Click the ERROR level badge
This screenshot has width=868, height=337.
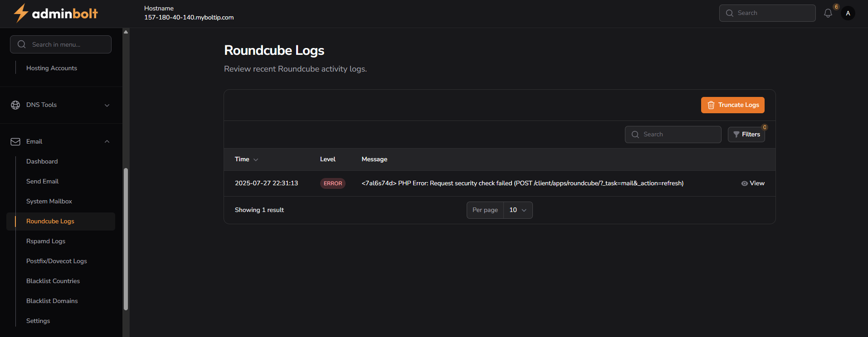333,183
